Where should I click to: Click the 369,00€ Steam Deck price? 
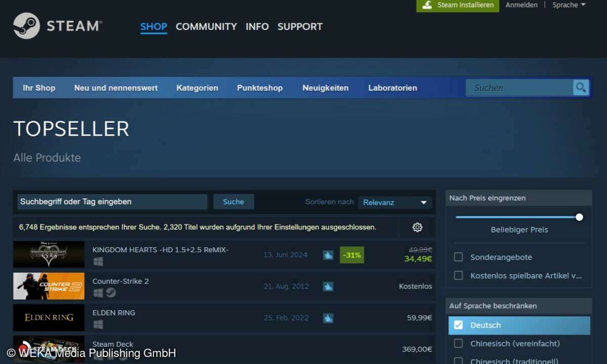tap(417, 349)
